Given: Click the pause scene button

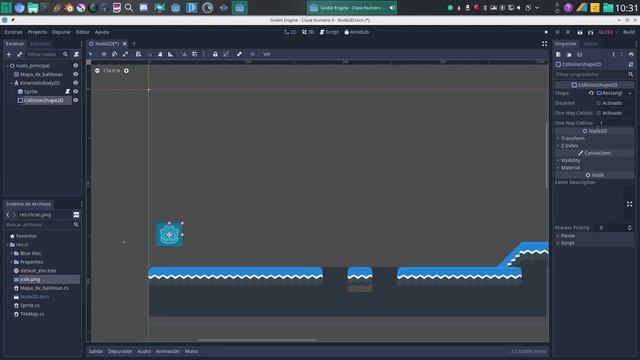Looking at the screenshot, I should point(557,32).
